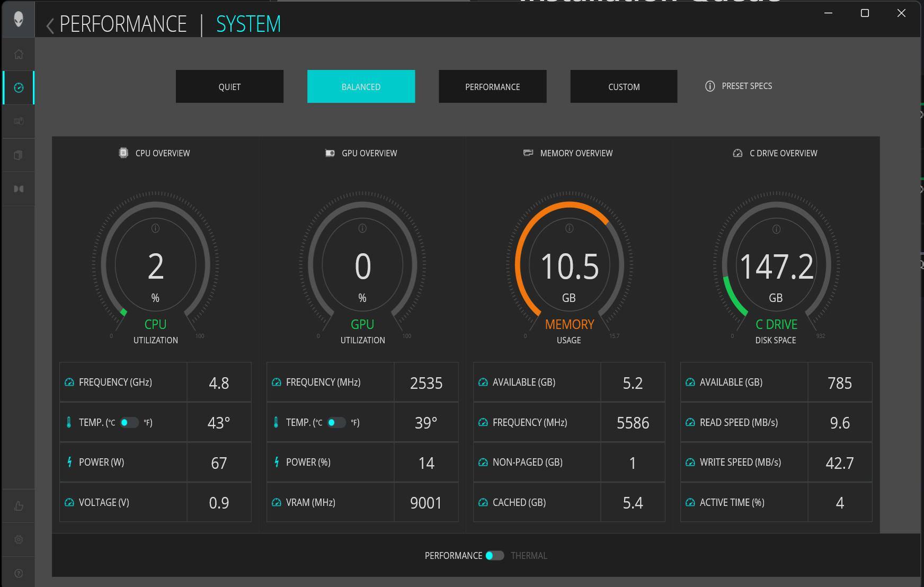The height and width of the screenshot is (587, 924).
Task: Select the Quiet power preset
Action: coord(229,86)
